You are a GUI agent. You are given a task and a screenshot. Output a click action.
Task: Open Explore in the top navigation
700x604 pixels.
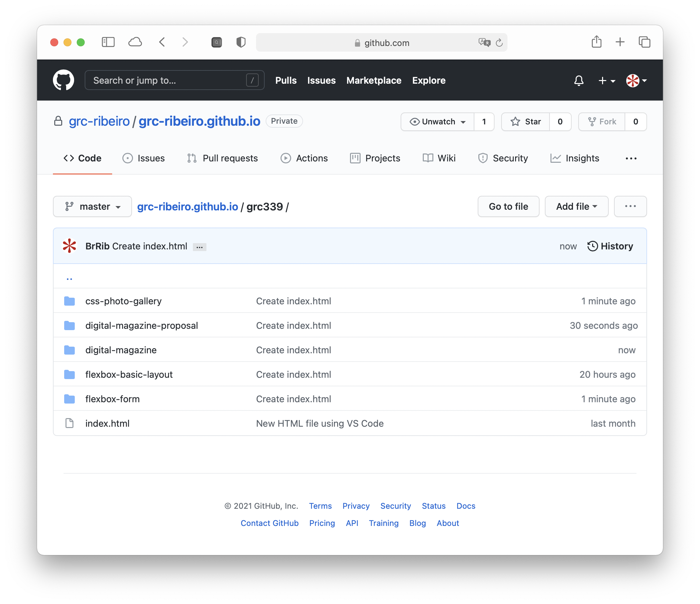429,80
